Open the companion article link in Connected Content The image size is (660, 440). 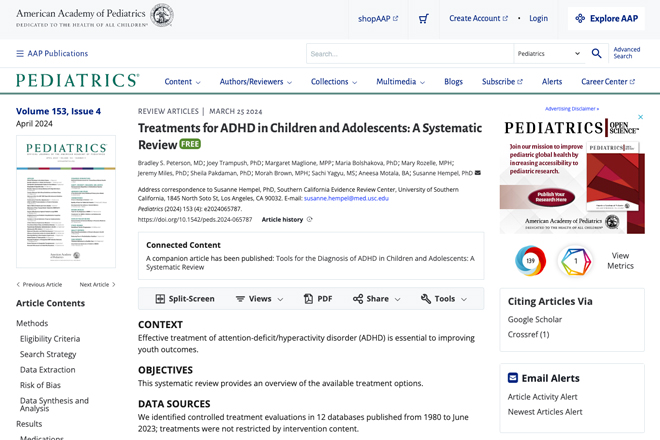point(310,263)
